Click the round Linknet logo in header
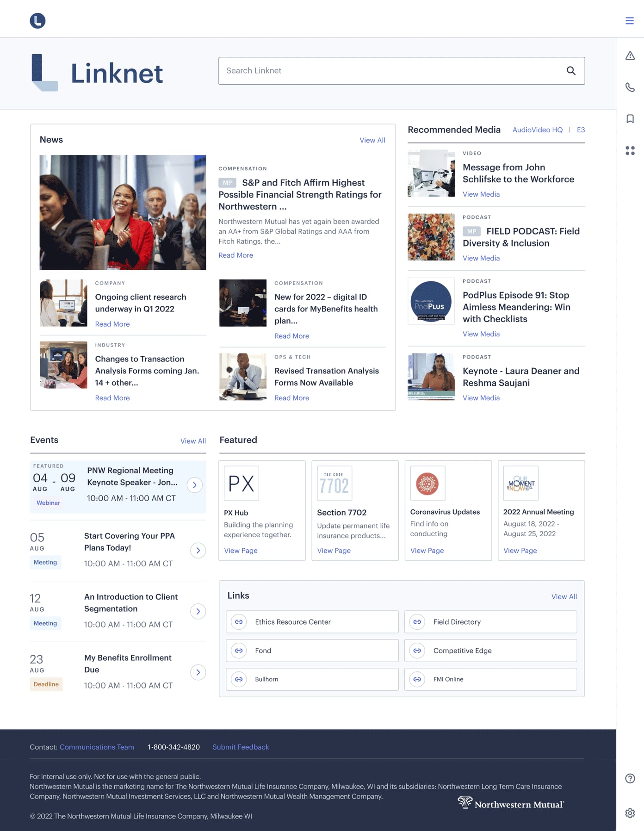Image resolution: width=644 pixels, height=831 pixels. [37, 20]
